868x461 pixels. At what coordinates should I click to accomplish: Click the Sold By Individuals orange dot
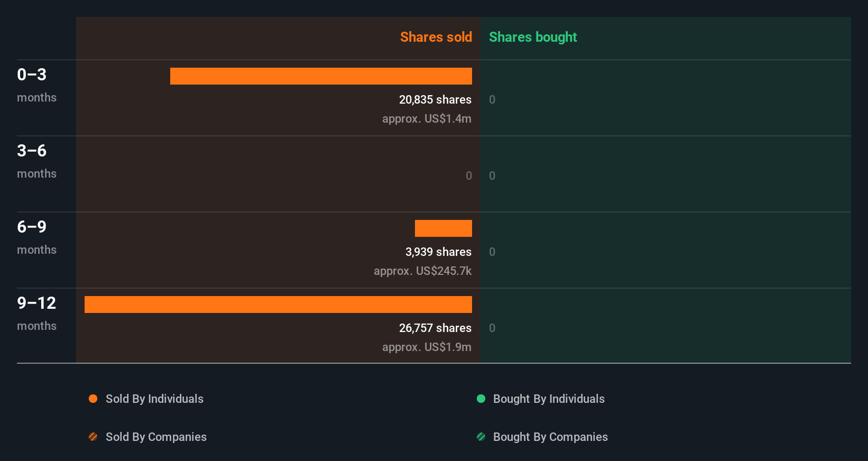(x=93, y=399)
